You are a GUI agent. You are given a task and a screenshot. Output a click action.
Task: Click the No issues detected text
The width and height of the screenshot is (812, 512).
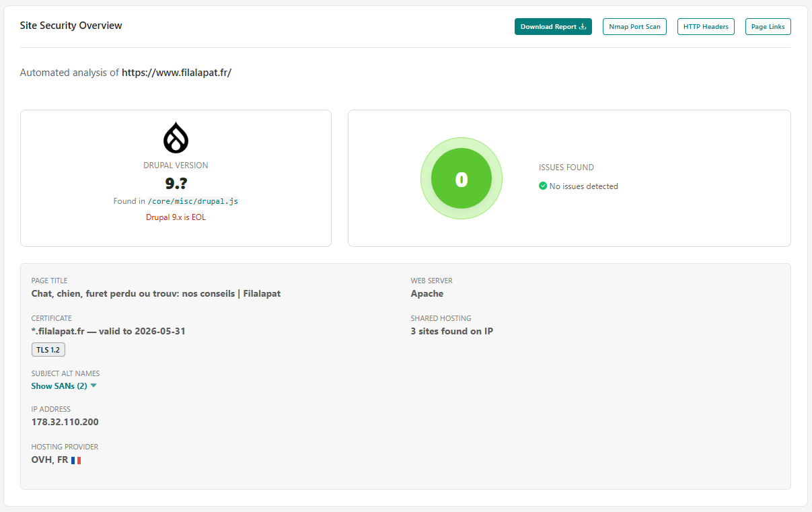point(584,186)
